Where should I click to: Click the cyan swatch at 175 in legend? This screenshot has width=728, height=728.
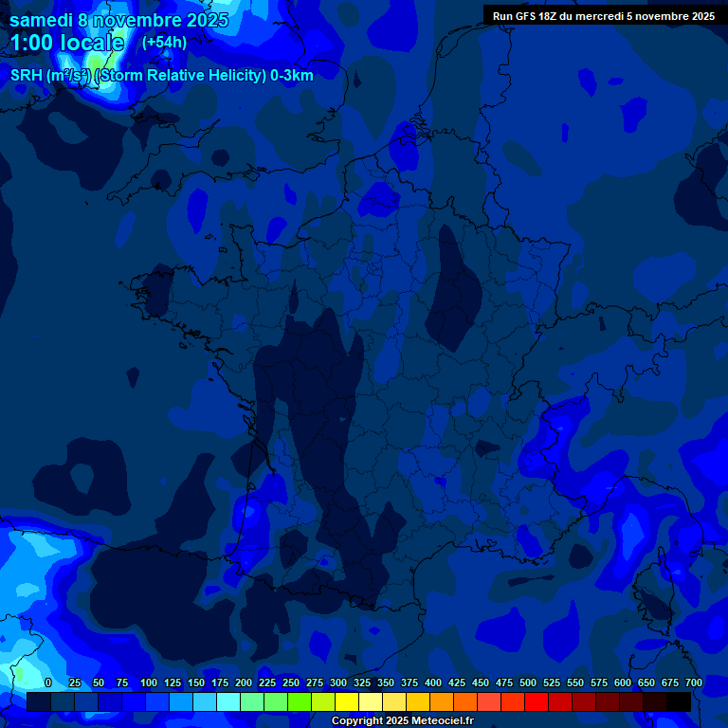coord(228,701)
